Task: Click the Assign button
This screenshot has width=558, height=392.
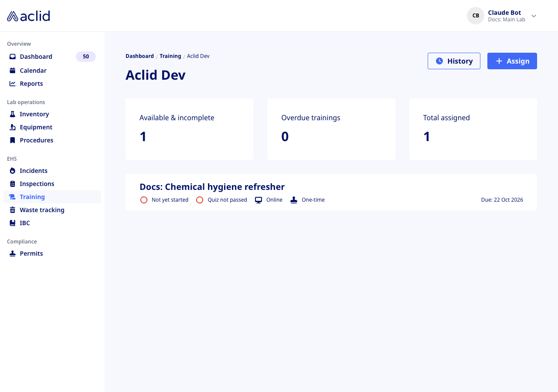Action: click(x=512, y=61)
